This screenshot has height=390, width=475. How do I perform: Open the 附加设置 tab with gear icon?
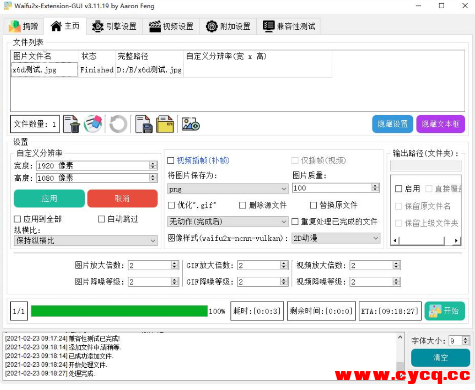(x=228, y=26)
